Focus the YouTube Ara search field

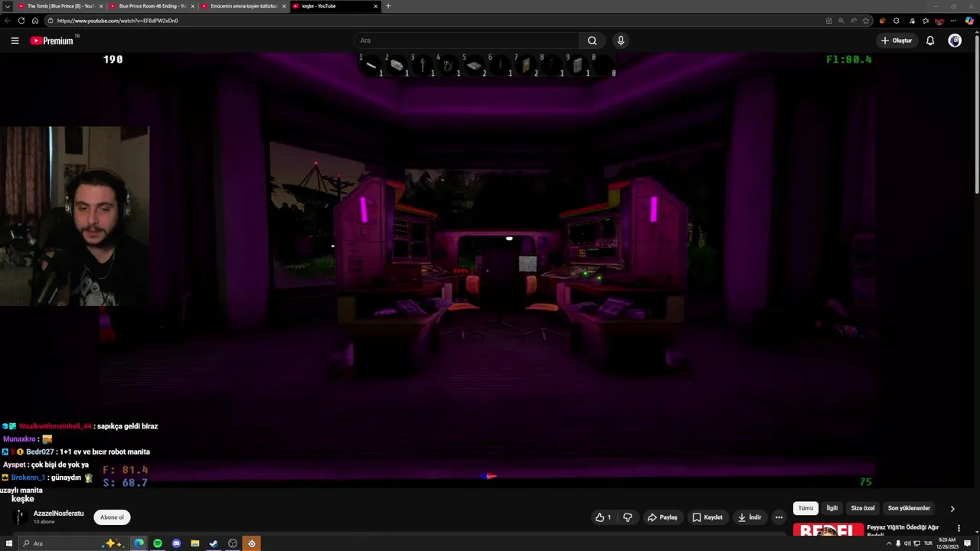pyautogui.click(x=466, y=41)
